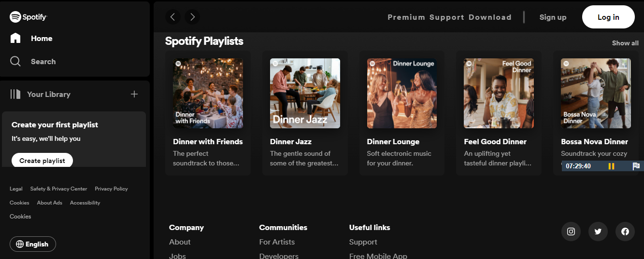Image resolution: width=644 pixels, height=259 pixels.
Task: Click the Dinner Jazz description text
Action: tap(304, 158)
